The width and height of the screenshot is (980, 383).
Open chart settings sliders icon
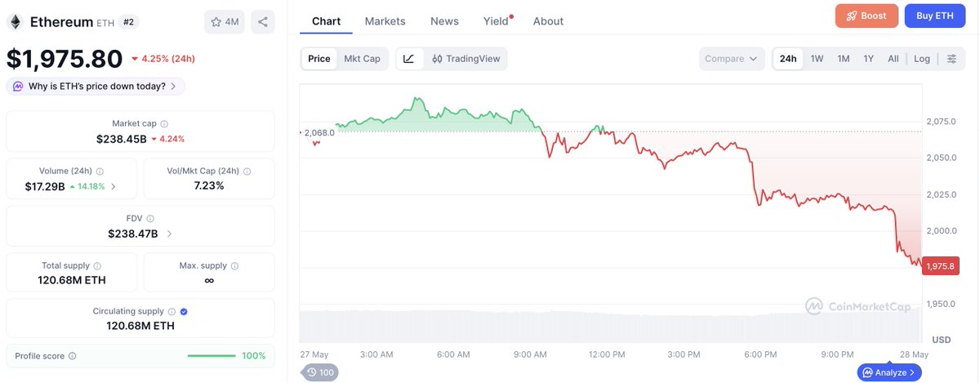pos(951,59)
